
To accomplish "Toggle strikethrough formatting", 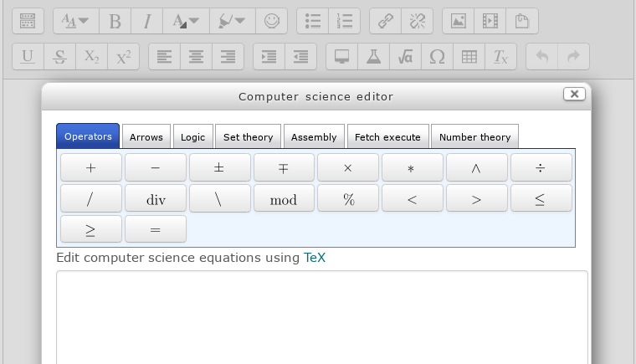I will coord(59,56).
